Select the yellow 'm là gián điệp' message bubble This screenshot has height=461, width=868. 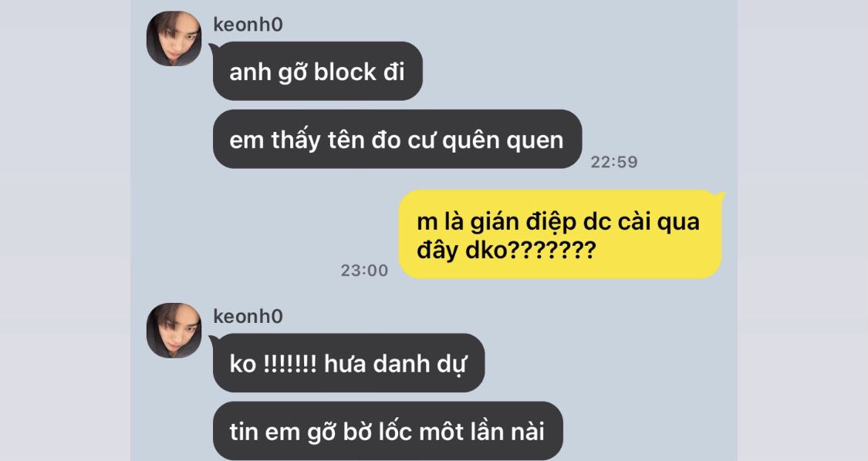click(560, 234)
